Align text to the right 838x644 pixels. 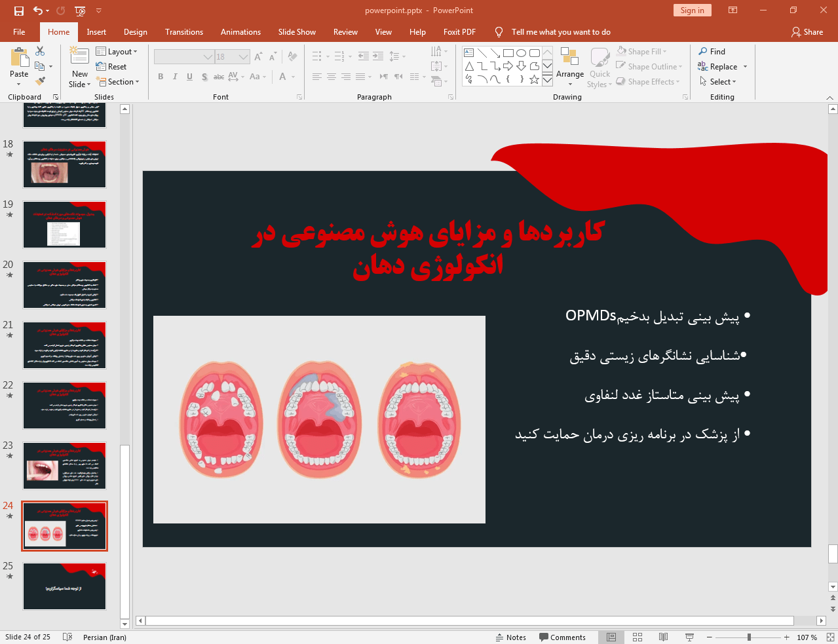coord(346,77)
